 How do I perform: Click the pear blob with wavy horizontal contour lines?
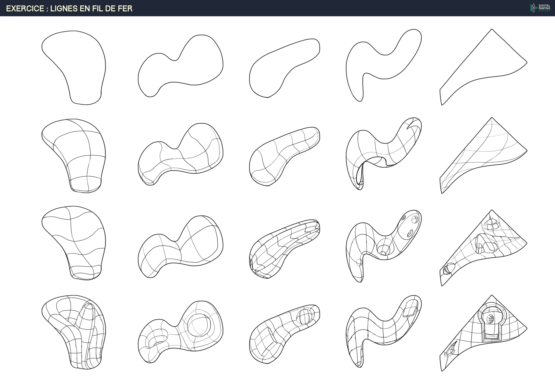[77, 242]
